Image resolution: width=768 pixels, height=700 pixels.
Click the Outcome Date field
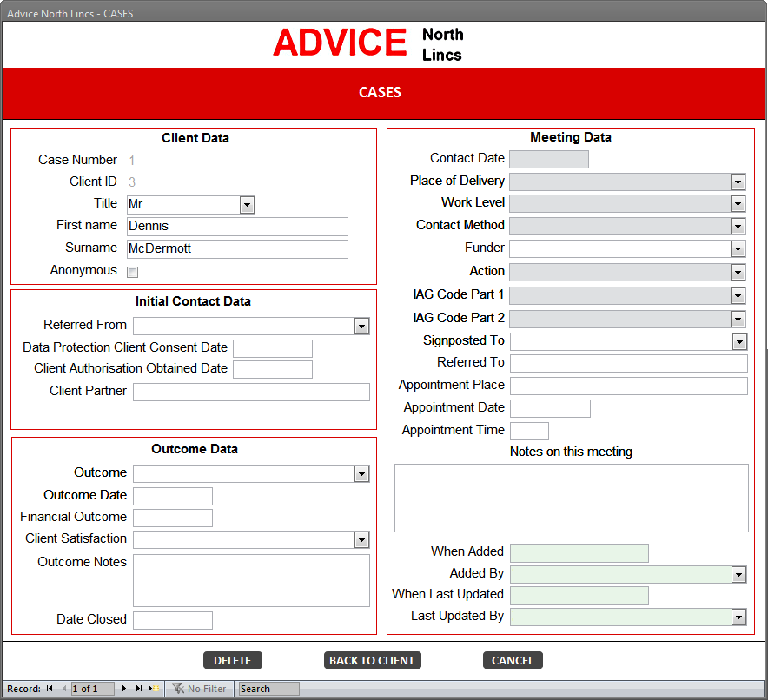tap(173, 496)
